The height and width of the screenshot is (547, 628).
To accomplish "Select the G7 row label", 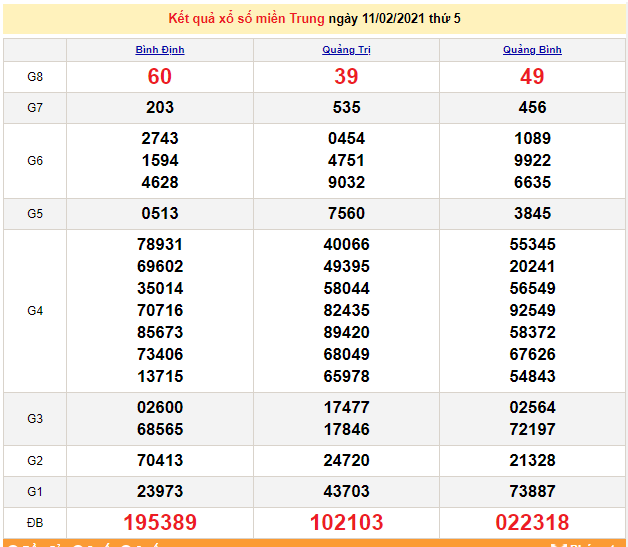I will click(35, 108).
